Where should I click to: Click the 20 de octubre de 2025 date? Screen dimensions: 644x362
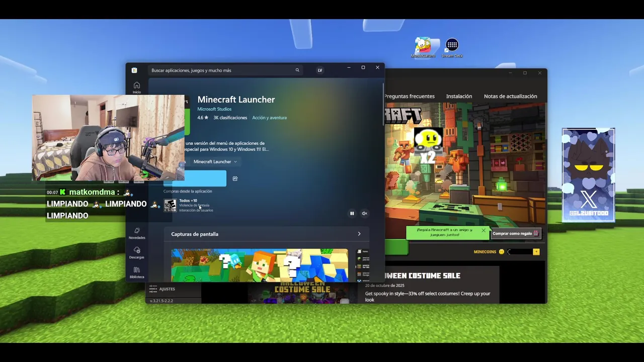pos(385,286)
